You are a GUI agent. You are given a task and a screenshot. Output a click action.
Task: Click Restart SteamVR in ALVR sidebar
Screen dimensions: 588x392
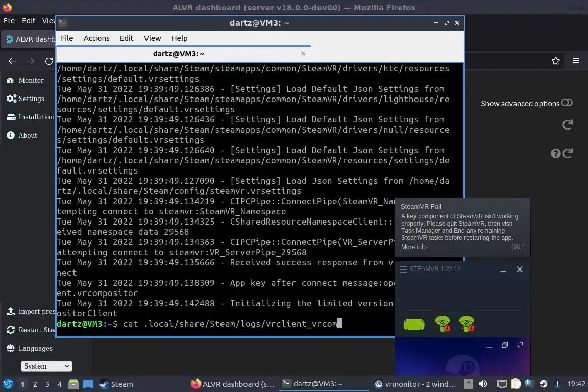(x=31, y=330)
